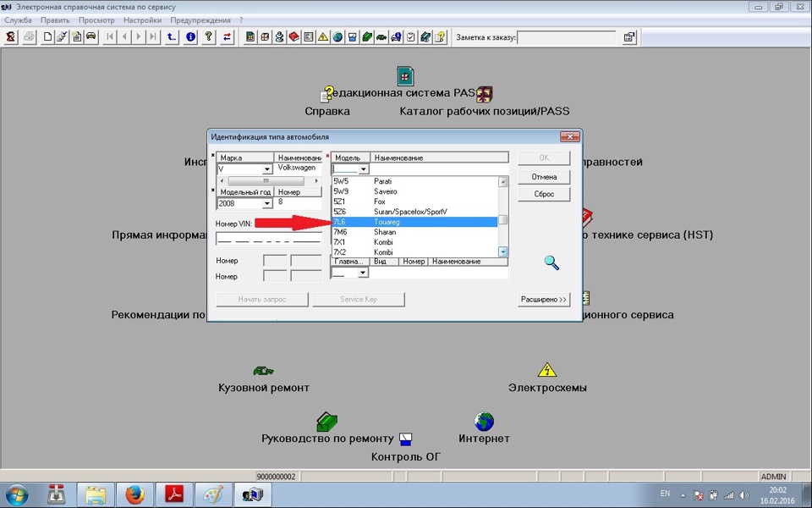Select 5Z6 Suran/Spacefox/SportV row
Screen dimensions: 812x508
414,212
